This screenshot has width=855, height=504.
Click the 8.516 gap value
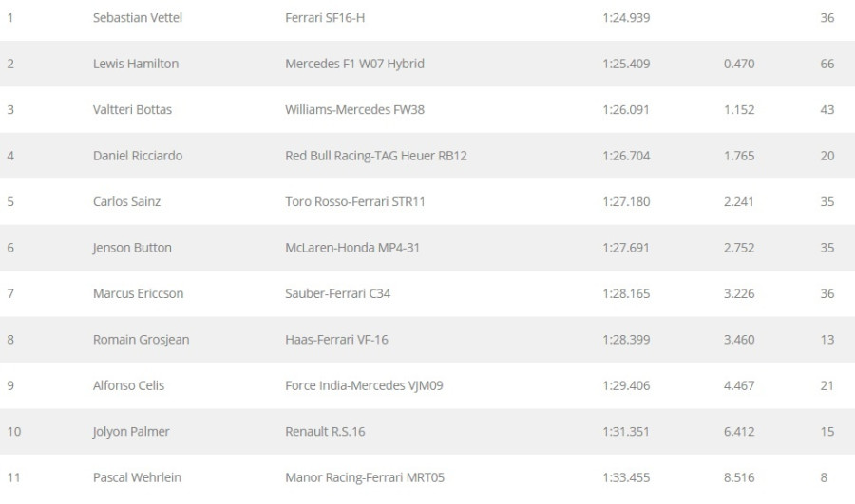(x=738, y=476)
